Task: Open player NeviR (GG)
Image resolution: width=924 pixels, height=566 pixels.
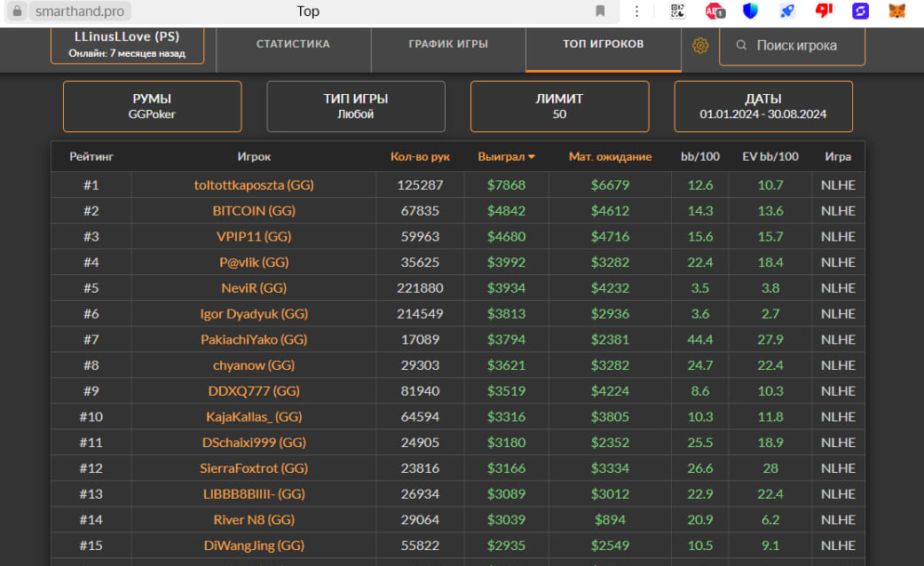Action: pos(254,288)
